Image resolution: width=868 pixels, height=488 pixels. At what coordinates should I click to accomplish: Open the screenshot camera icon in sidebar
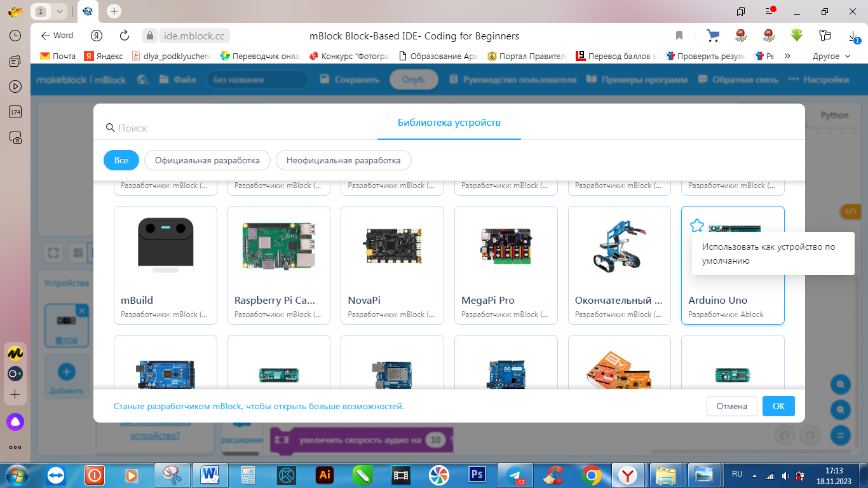pyautogui.click(x=16, y=137)
